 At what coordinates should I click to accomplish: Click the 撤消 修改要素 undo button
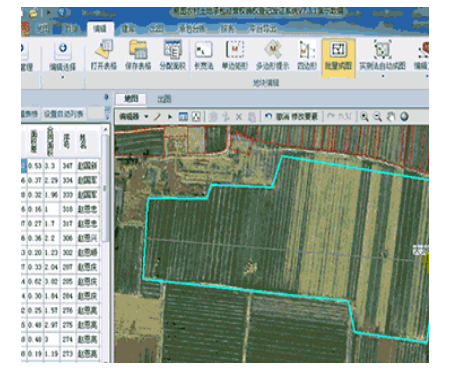tap(292, 117)
